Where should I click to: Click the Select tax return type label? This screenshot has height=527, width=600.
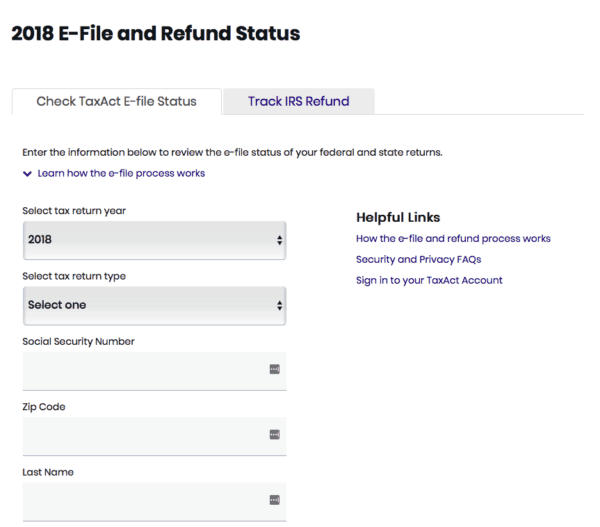(x=74, y=276)
